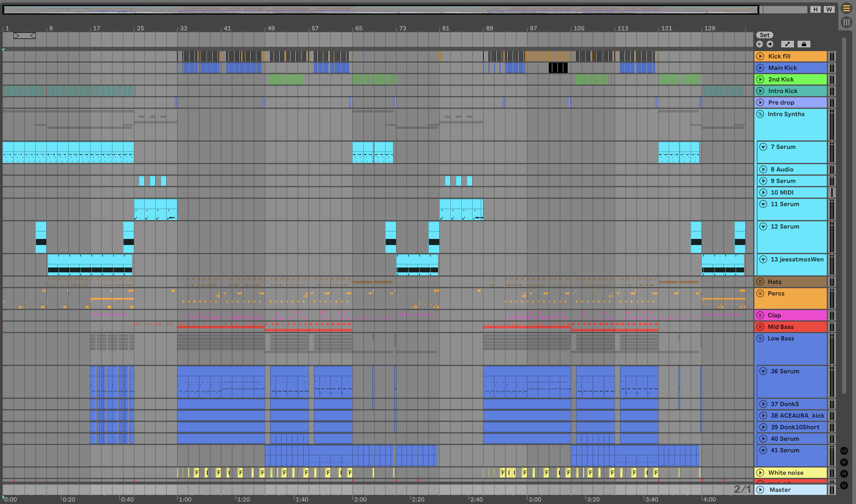Show the Returns section (R button)
The image size is (856, 504).
click(x=844, y=462)
